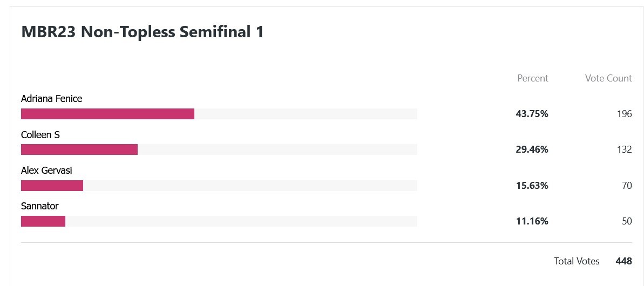Click the MBR23 Non-Topless Semifinal 1 title
Image resolution: width=644 pixels, height=286 pixels.
[x=143, y=32]
